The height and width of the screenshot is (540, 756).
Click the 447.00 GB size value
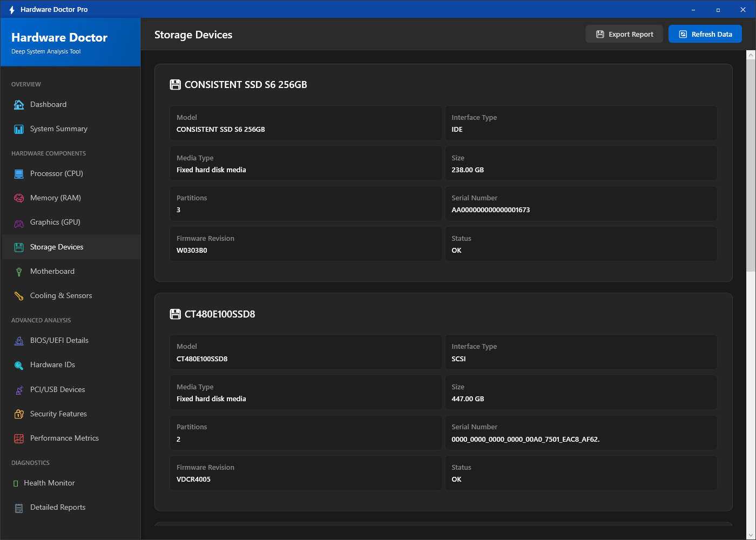[468, 399]
